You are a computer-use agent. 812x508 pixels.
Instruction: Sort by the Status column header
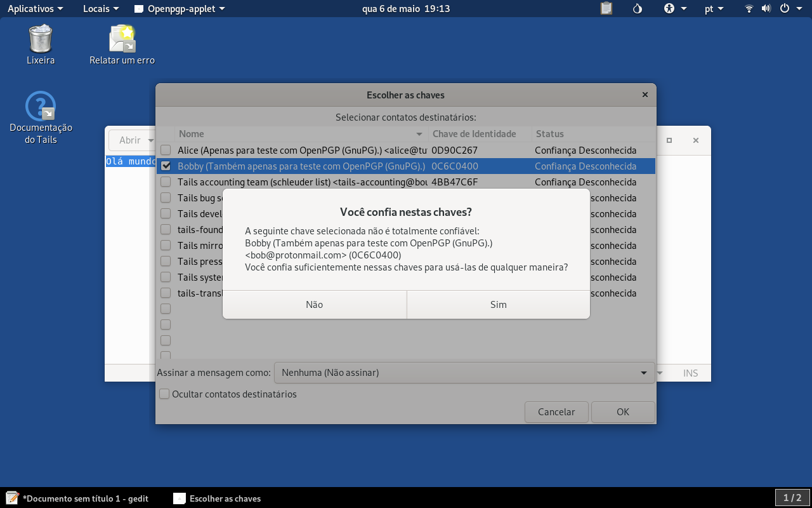593,134
